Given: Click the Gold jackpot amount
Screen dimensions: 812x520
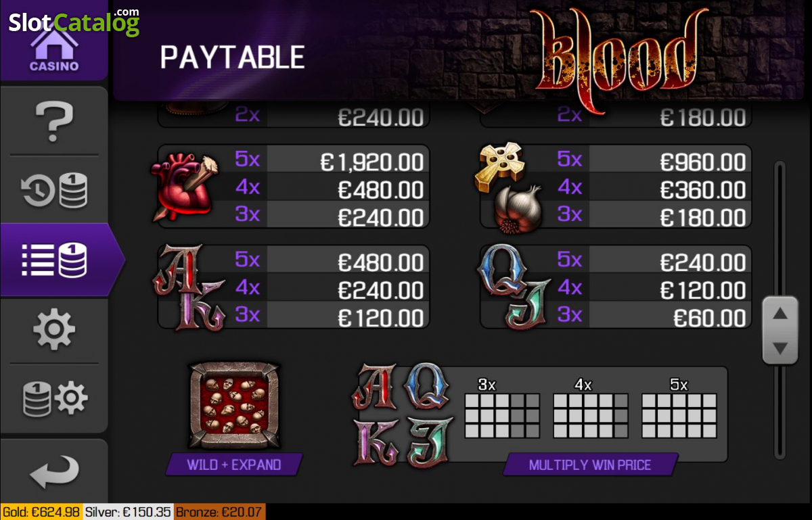Looking at the screenshot, I should point(42,512).
